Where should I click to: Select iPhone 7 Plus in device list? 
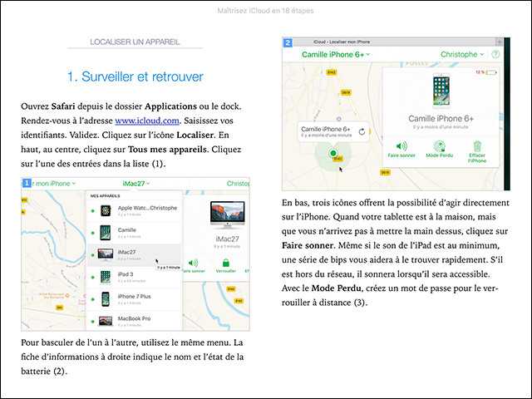134,299
